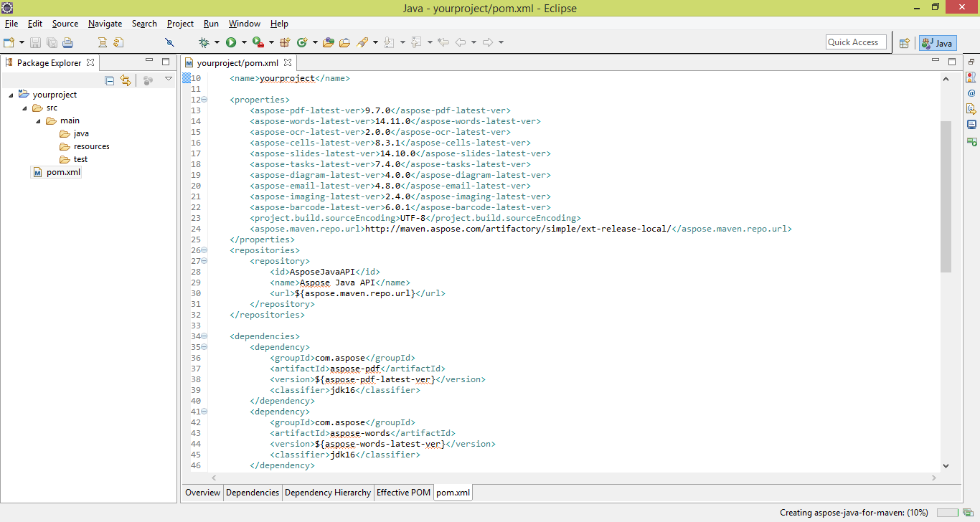
Task: Collapse the main folder node
Action: pos(38,120)
